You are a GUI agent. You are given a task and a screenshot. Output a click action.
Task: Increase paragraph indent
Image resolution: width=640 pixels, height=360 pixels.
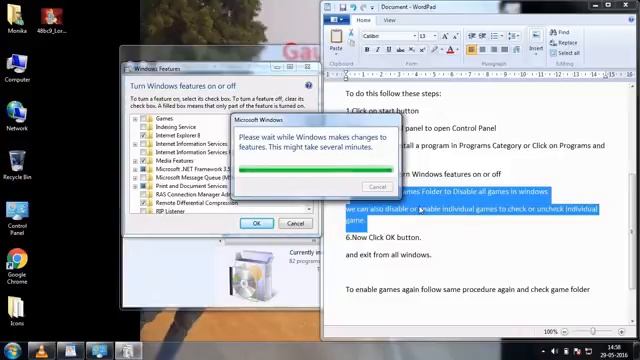coord(482,36)
